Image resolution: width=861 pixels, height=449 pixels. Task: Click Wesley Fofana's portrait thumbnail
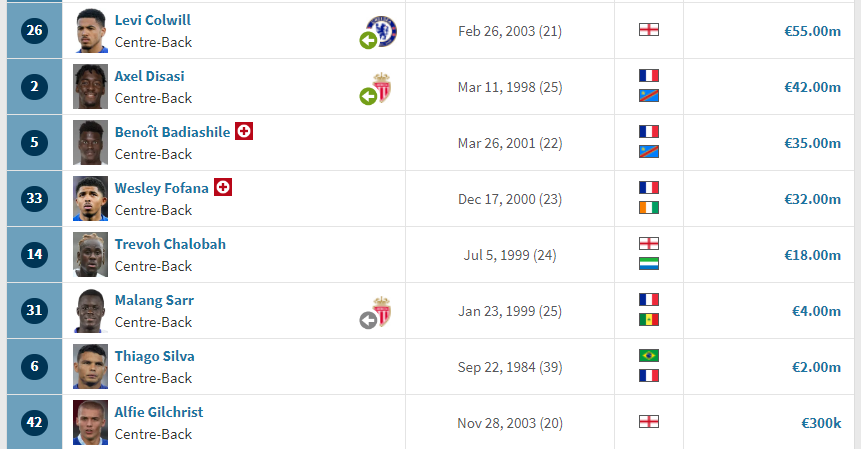pos(91,198)
